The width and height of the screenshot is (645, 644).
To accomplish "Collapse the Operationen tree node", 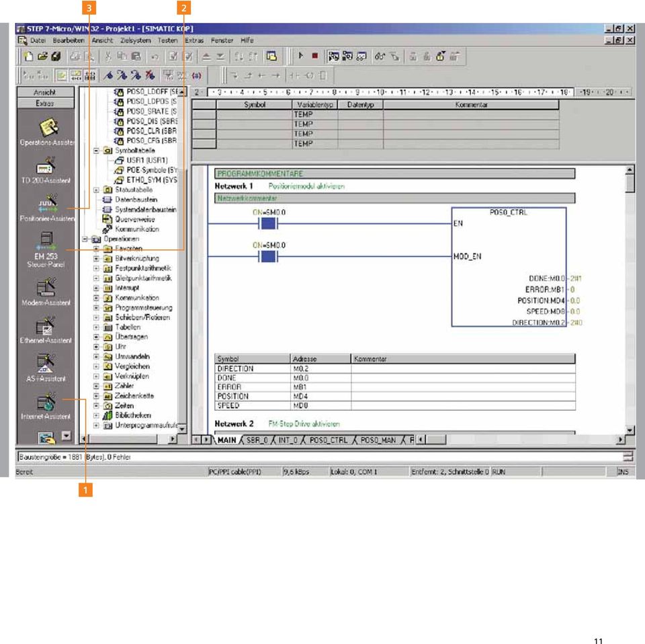I will point(85,239).
